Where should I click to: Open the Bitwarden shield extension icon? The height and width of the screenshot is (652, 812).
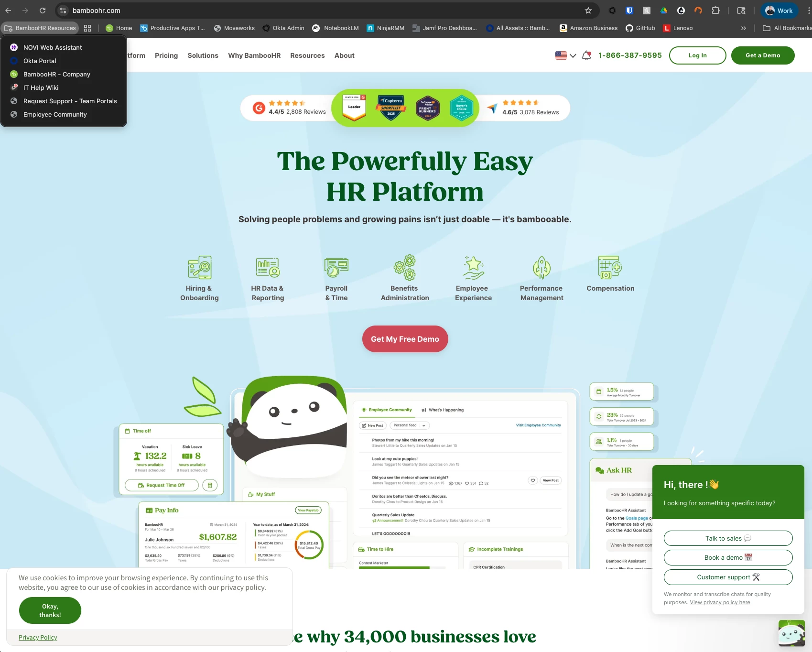629,11
